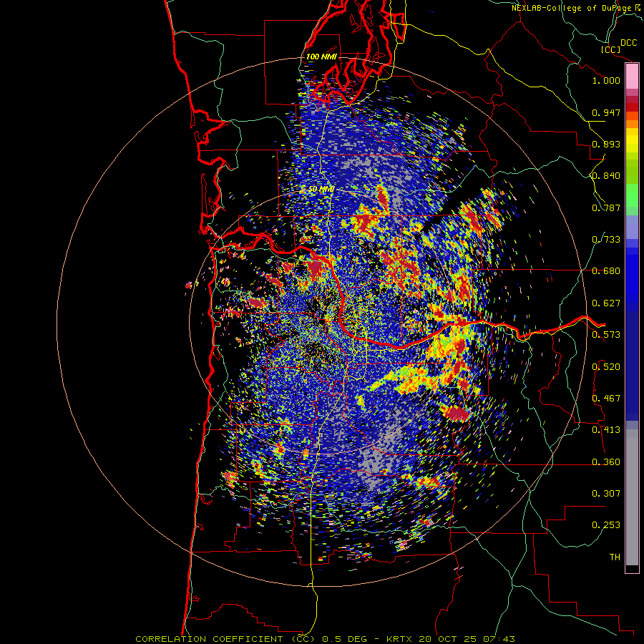Viewport: 644px width, 644px height.
Task: Click the [CC] units label
Action: coord(610,49)
